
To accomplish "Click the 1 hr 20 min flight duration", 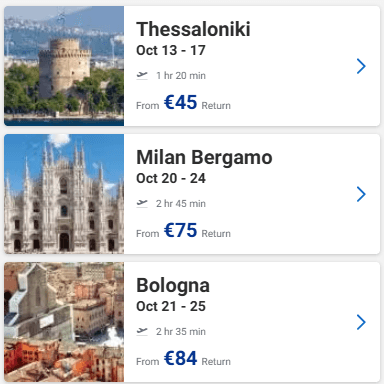I will [x=181, y=75].
